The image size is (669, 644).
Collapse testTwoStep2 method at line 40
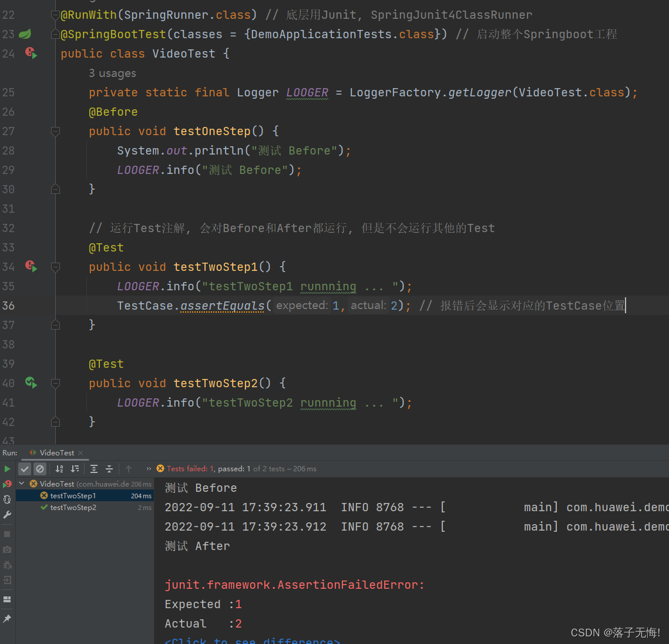55,383
